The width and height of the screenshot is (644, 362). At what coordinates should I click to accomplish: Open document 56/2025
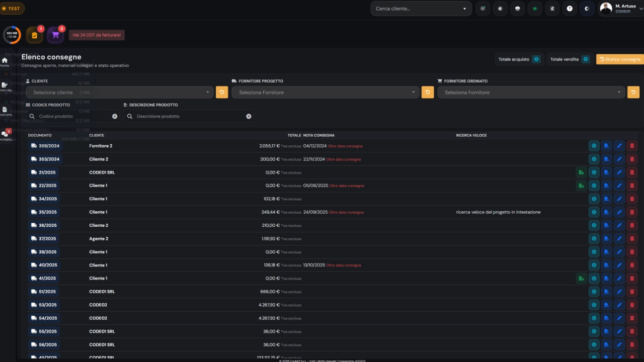[x=44, y=344]
